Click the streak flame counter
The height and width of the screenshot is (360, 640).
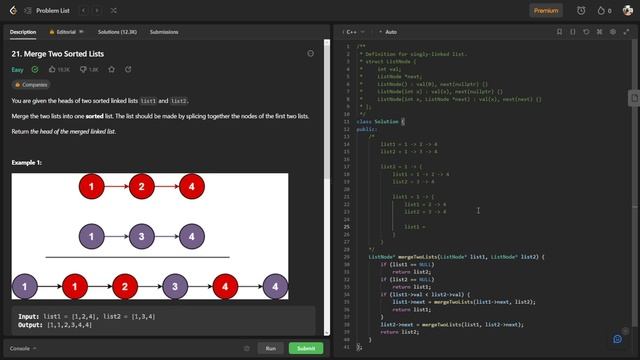tap(604, 11)
